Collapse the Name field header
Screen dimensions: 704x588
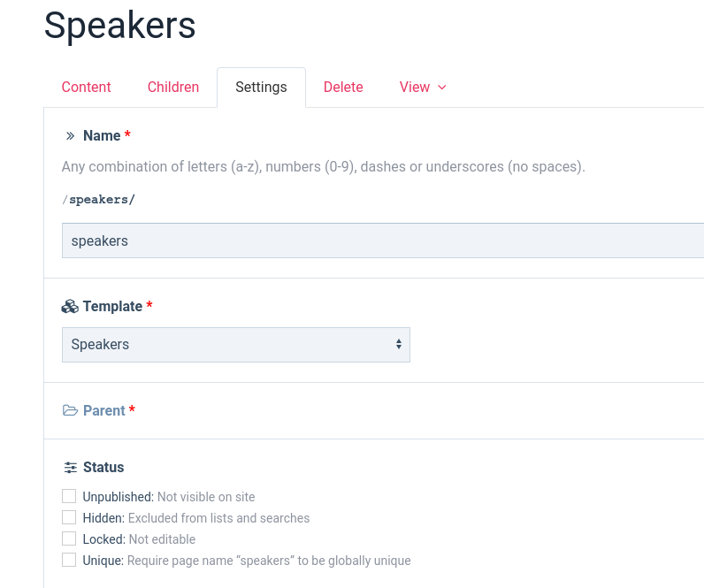click(x=102, y=136)
